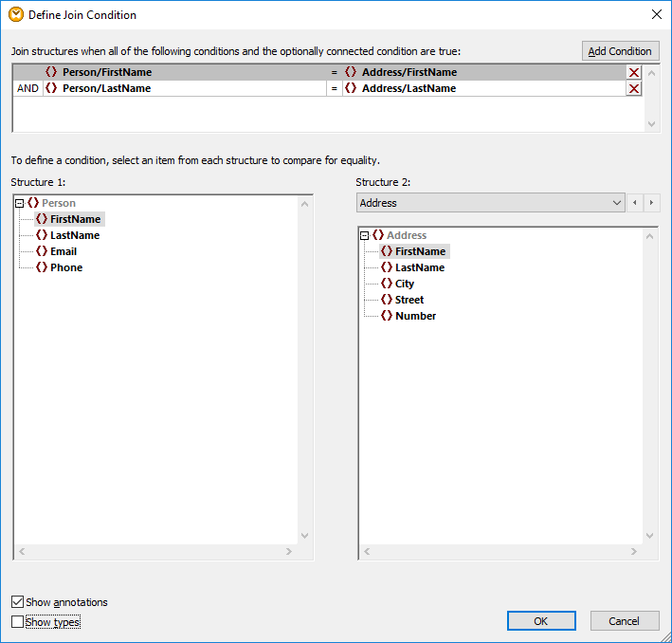Delete the Person/LastName condition with red X

[x=634, y=88]
